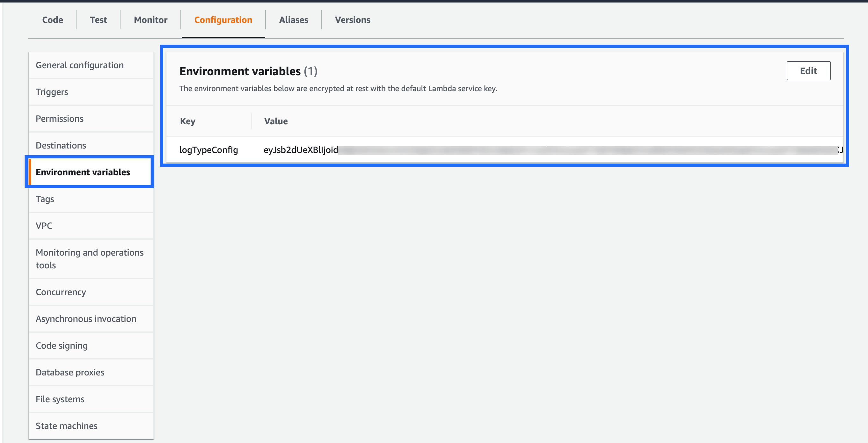
Task: Open the Aliases tab
Action: tap(294, 20)
